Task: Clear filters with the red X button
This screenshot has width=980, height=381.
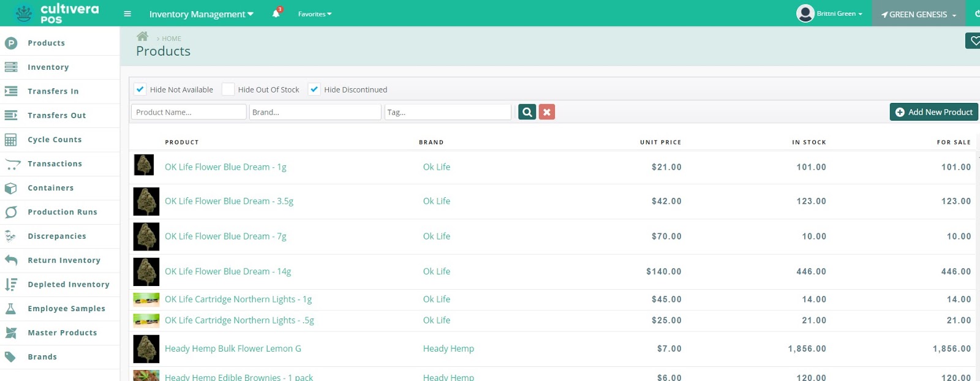Action: (547, 112)
